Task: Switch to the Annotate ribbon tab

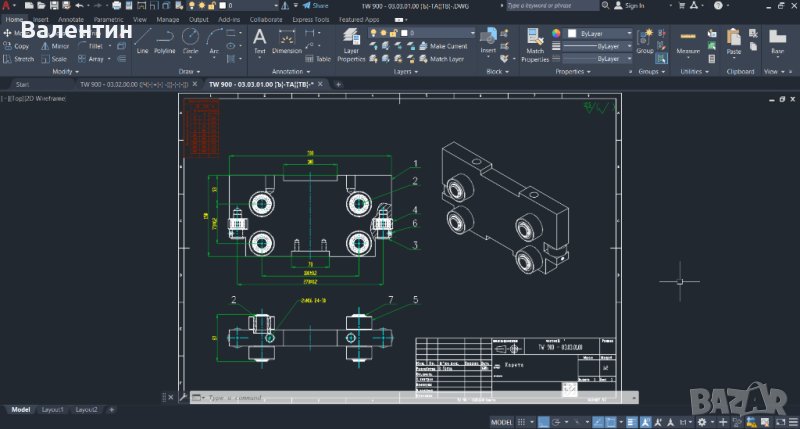Action: 71,19
